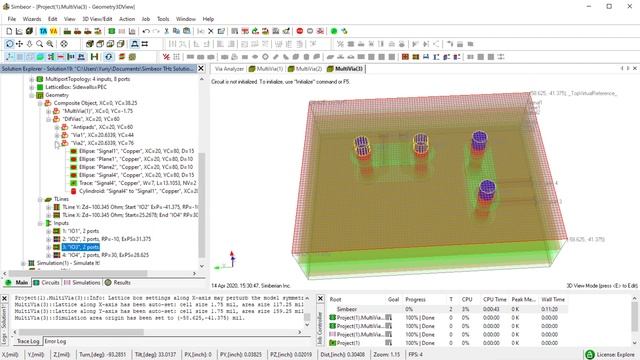Click the Cut scissors icon

click(x=166, y=31)
